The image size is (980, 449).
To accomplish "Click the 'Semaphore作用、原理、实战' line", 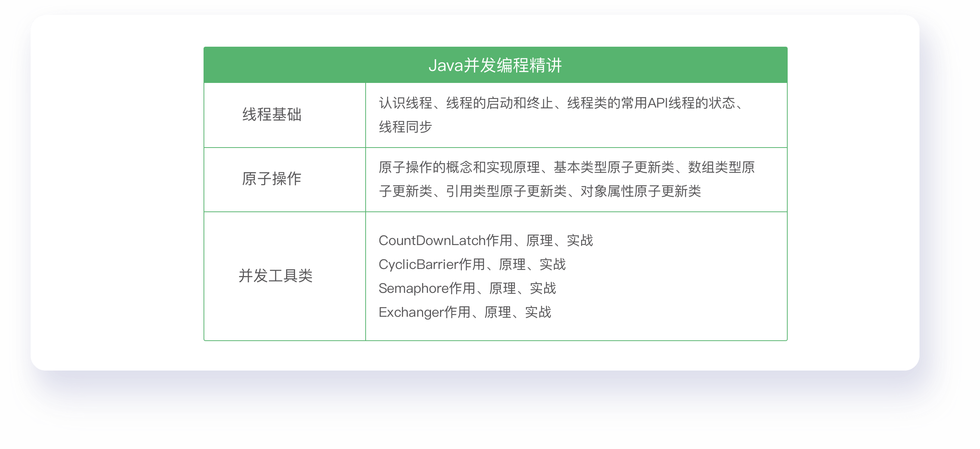I will (467, 288).
